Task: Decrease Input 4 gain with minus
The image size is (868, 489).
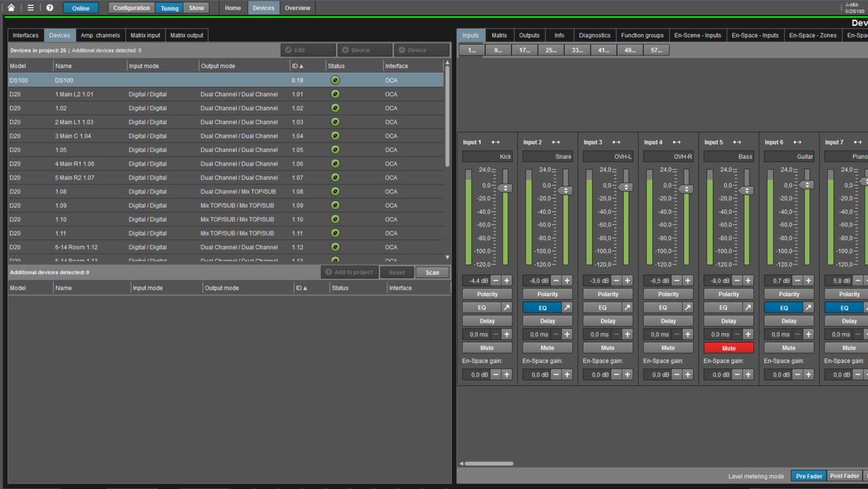Action: point(677,281)
